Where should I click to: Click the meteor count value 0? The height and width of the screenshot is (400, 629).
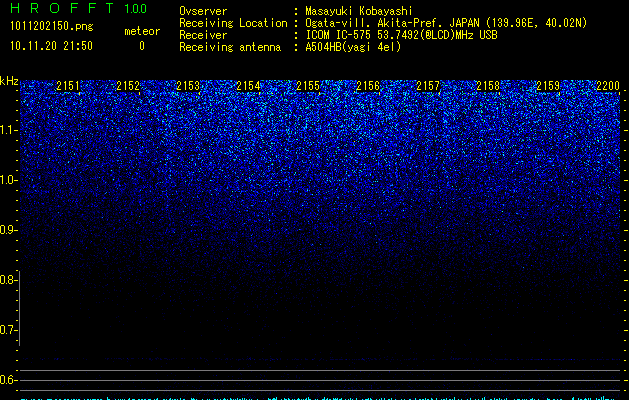[x=142, y=46]
